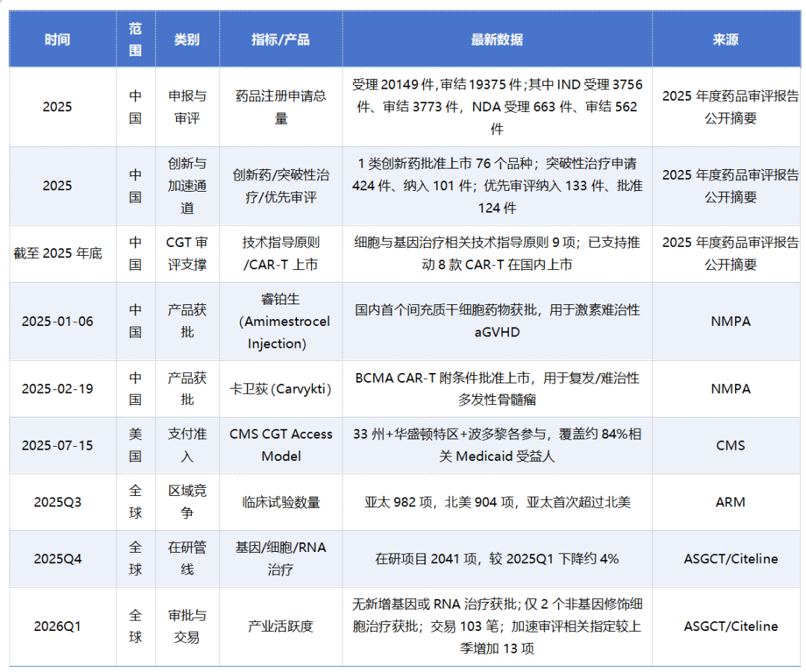This screenshot has width=806, height=672.
Task: Click data cell about 33 州+华盛顿特区
Action: [x=497, y=445]
